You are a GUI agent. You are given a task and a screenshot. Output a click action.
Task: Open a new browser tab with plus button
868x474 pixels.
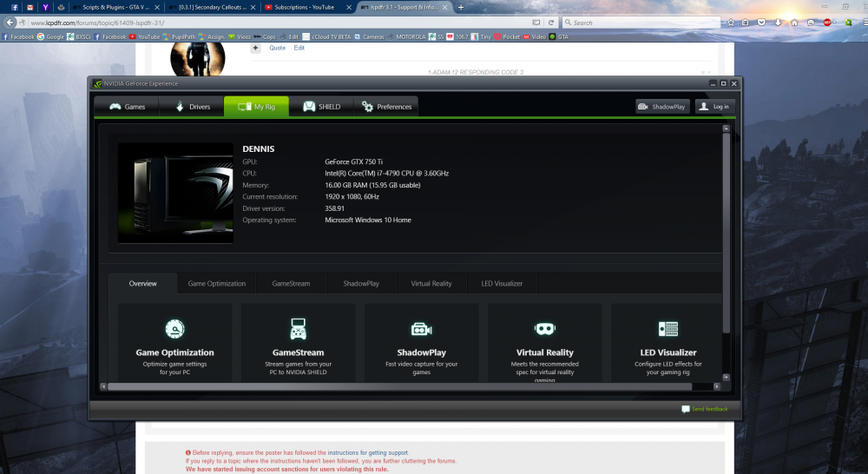point(461,7)
